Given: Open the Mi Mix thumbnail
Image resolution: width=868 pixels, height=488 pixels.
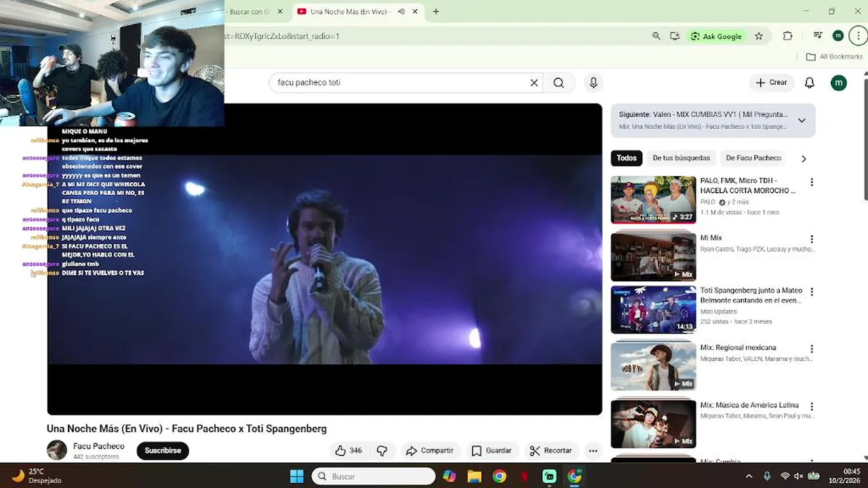Looking at the screenshot, I should pos(653,257).
